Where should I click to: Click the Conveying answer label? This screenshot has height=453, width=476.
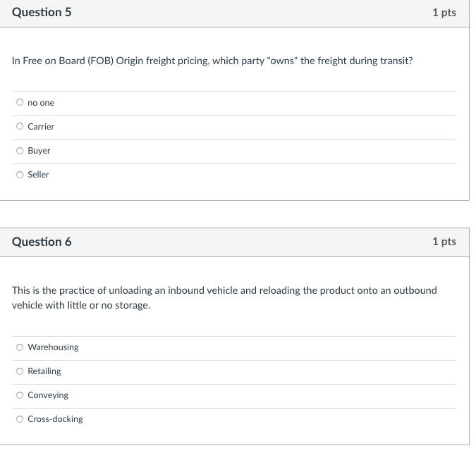(x=48, y=395)
